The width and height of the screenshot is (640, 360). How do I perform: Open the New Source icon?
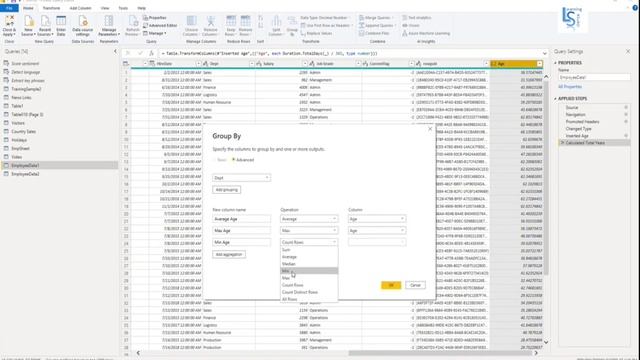pyautogui.click(x=28, y=26)
